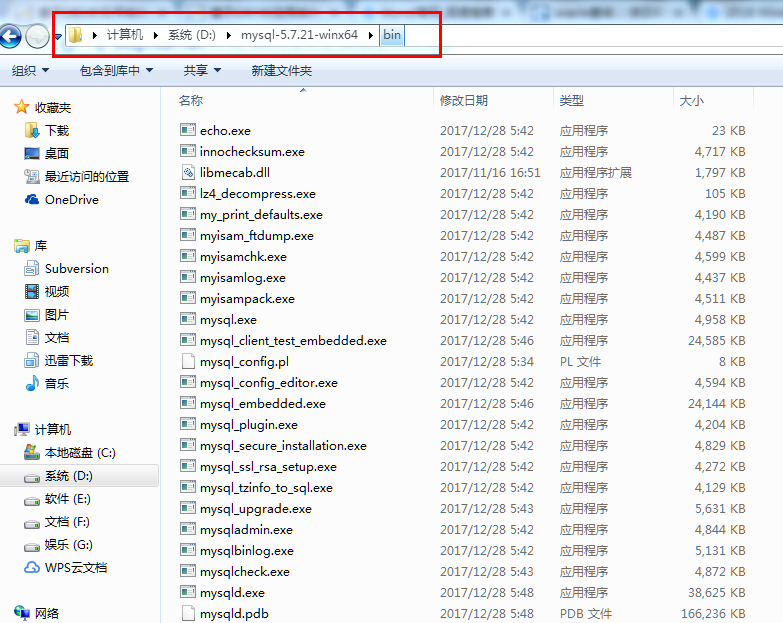Open WPS云文档 in sidebar

pos(65,568)
